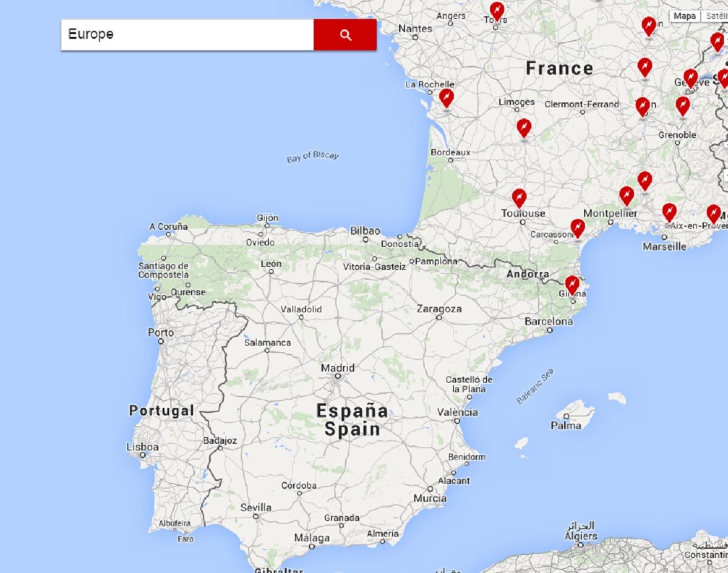Click the red search magnifier button
Screen dimensions: 728x573
(345, 35)
